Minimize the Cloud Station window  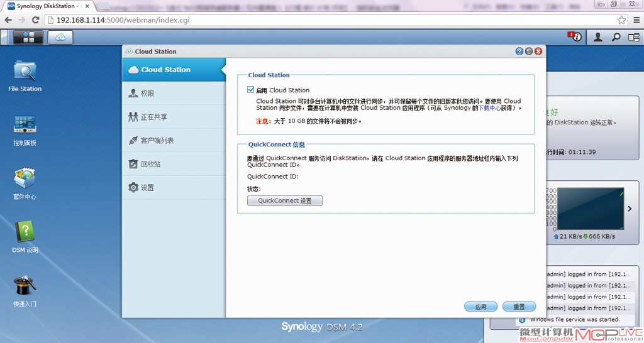pos(528,52)
